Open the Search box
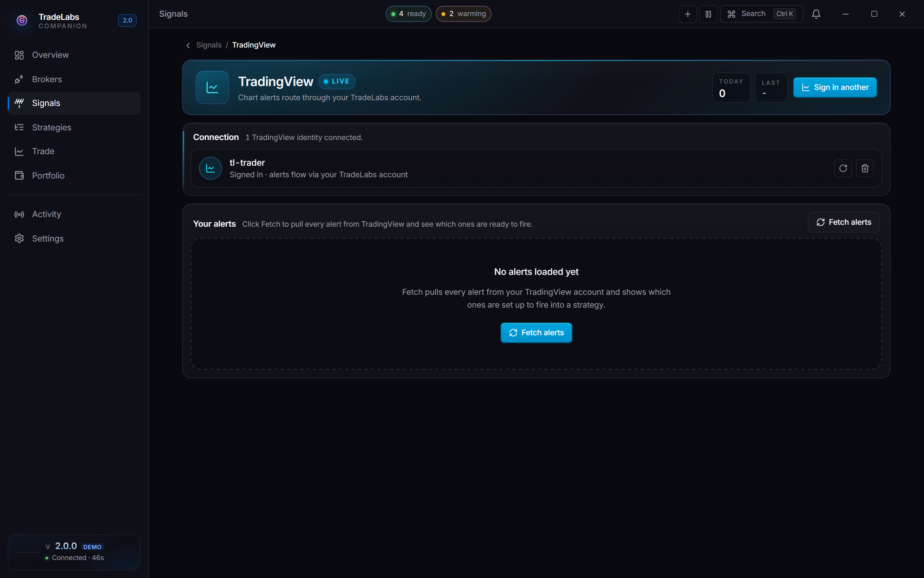 click(761, 14)
